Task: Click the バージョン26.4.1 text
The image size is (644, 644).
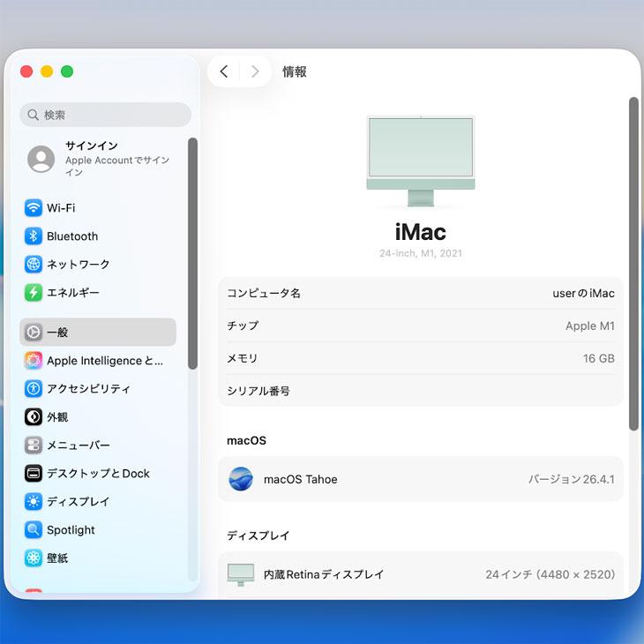Action: coord(572,479)
